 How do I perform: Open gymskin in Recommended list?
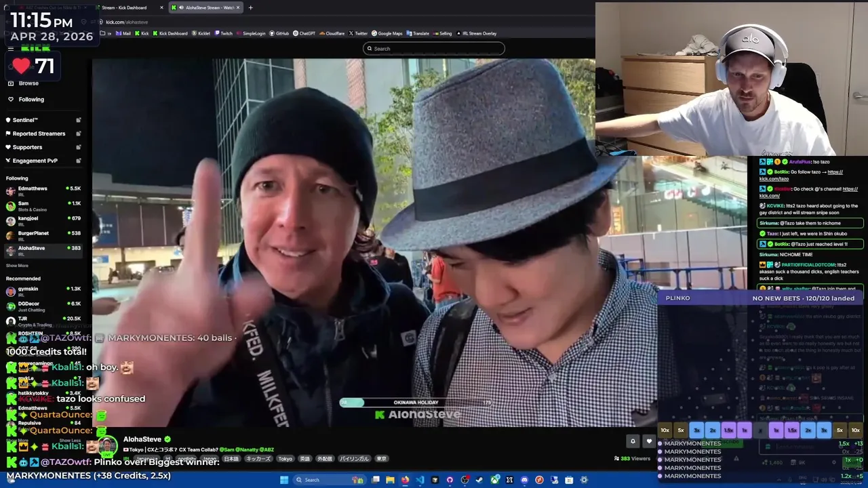44,291
